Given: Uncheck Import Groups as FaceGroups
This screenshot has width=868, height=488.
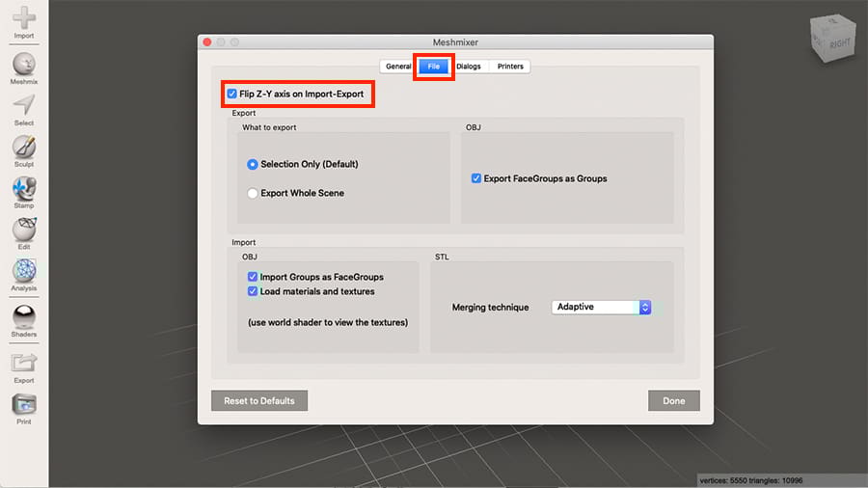Looking at the screenshot, I should (x=253, y=277).
